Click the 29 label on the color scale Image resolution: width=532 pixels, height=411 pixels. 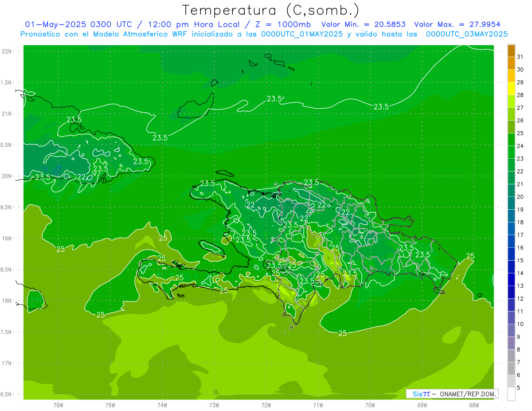tap(520, 82)
